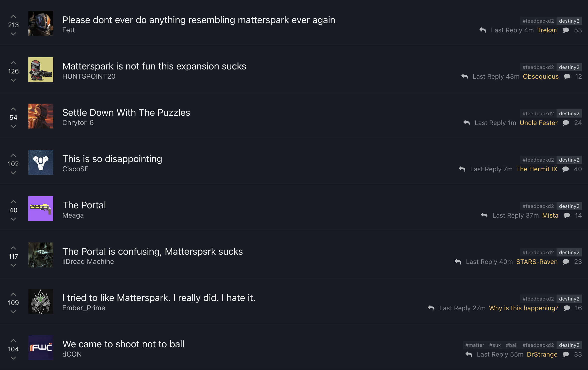Open author name HUNTSPOINT20
The image size is (588, 370).
[x=89, y=76]
